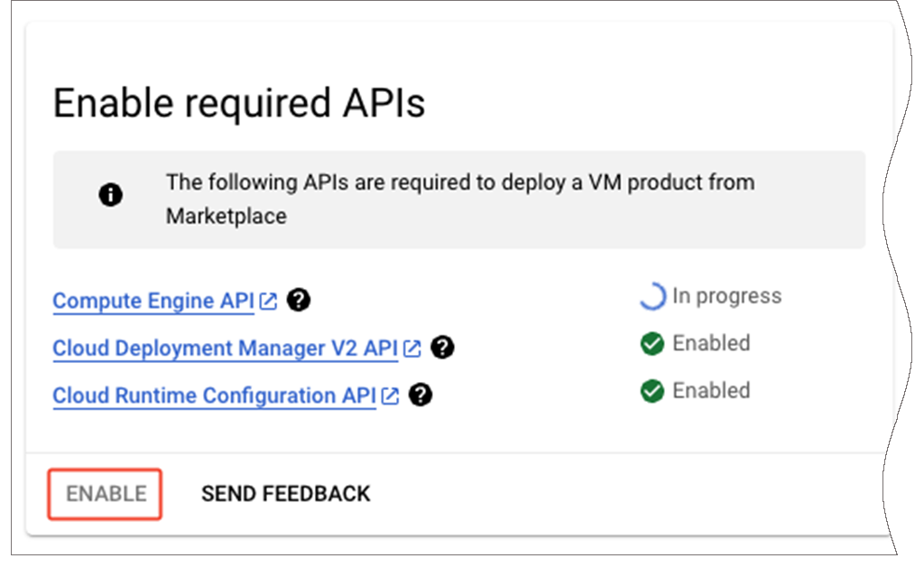This screenshot has height=577, width=924.
Task: Open the Compute Engine API link
Action: pos(149,300)
